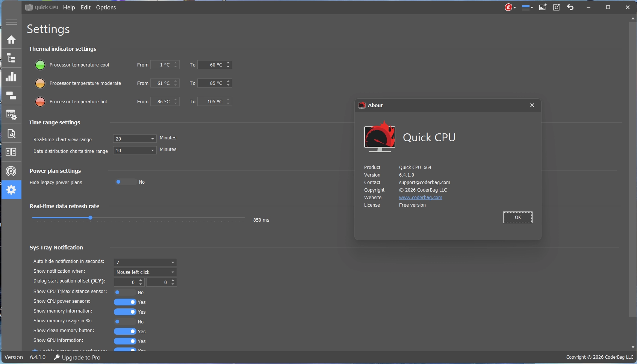Enable Show memory usage in % toggle
The height and width of the screenshot is (364, 637).
[125, 322]
